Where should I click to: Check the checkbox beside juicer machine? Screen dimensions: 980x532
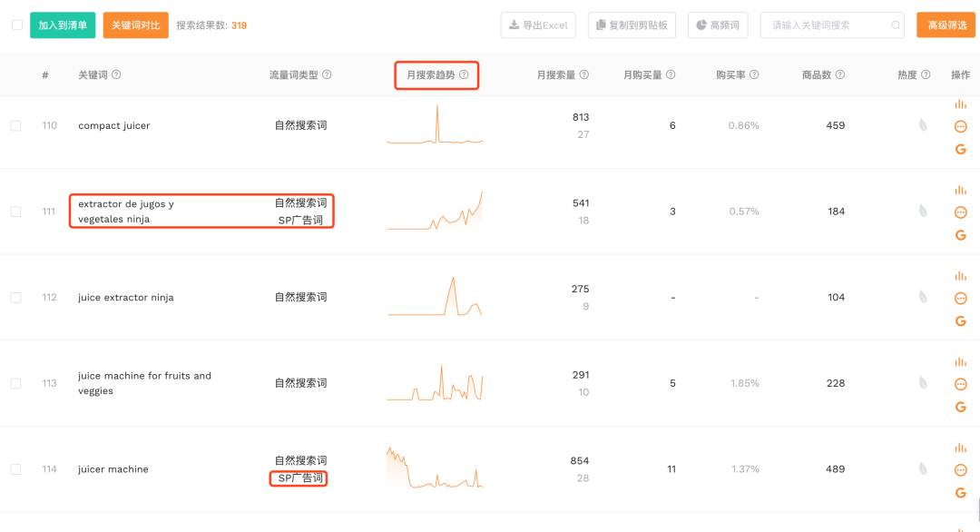pos(15,468)
